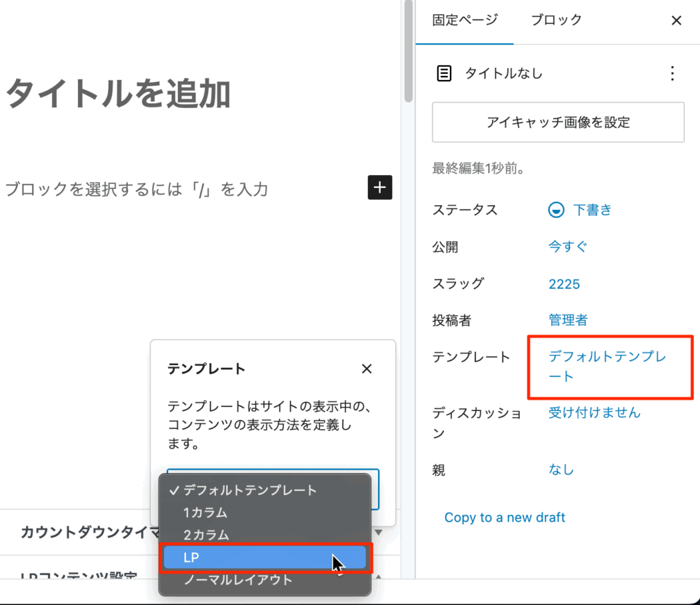The width and height of the screenshot is (700, 605).
Task: Click the 下書き status icon
Action: [556, 210]
